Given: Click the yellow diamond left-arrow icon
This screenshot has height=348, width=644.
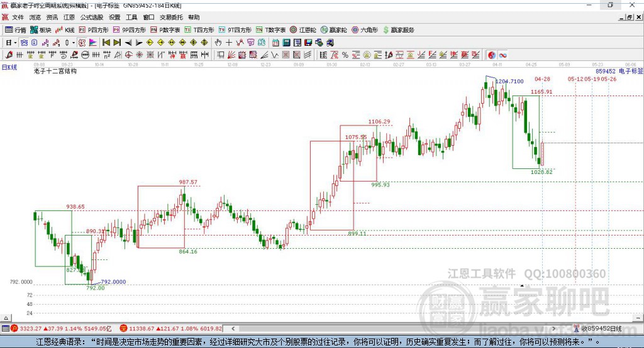Looking at the screenshot, I should [x=150, y=43].
